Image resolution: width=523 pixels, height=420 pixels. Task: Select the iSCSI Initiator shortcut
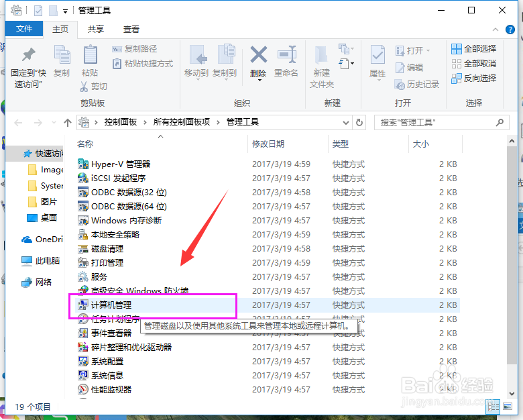pyautogui.click(x=112, y=178)
